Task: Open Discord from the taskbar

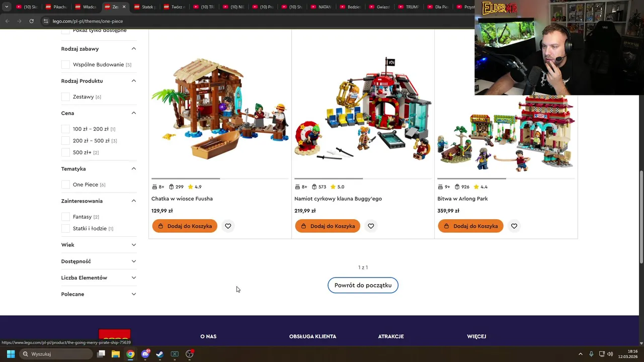Action: tap(145, 354)
